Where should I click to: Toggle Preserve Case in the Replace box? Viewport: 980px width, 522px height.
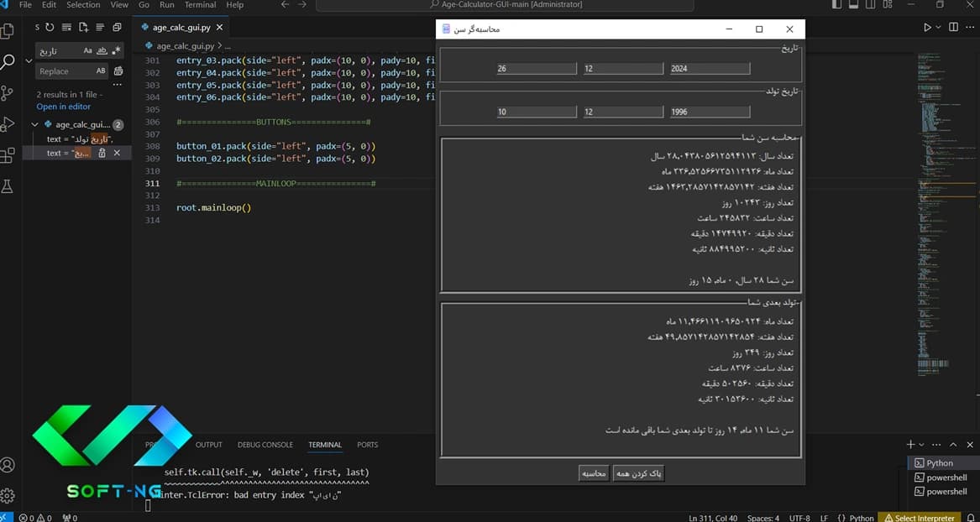tap(101, 71)
